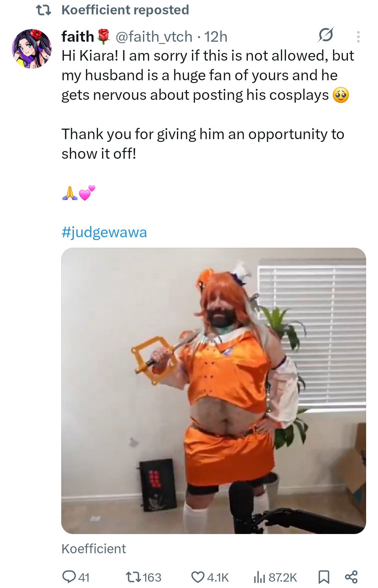This screenshot has width=378, height=588.
Task: Tap the 4.1K likes count
Action: pos(218,577)
